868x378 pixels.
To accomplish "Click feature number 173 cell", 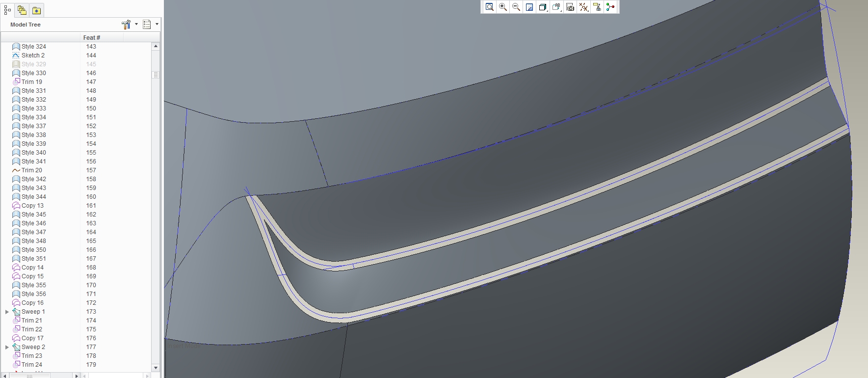I will [x=91, y=312].
